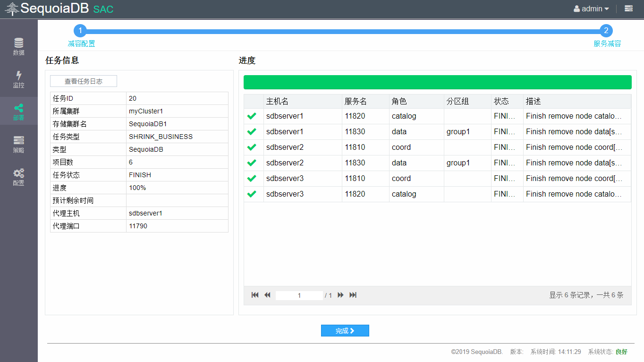Click the page number input field
The image size is (644, 362).
point(299,295)
